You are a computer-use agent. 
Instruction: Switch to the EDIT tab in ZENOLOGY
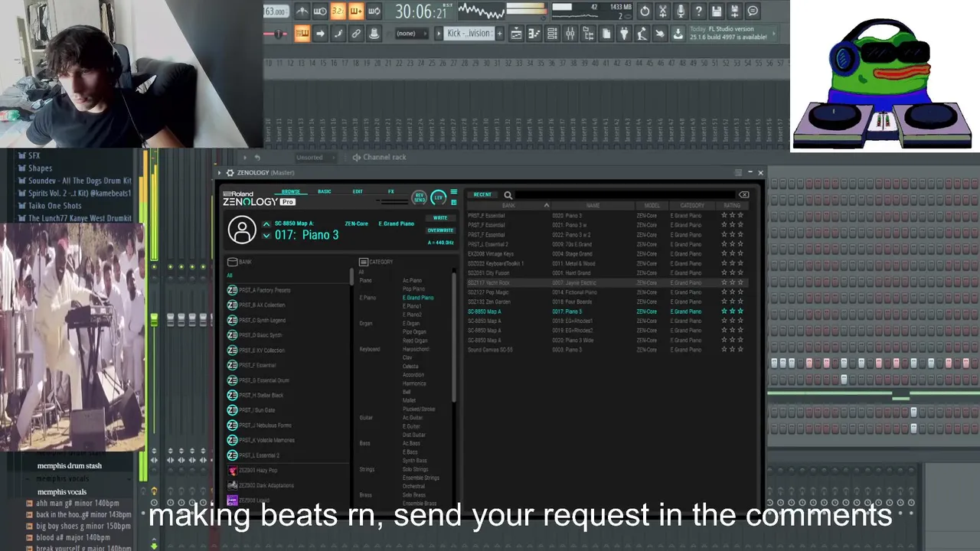point(358,191)
